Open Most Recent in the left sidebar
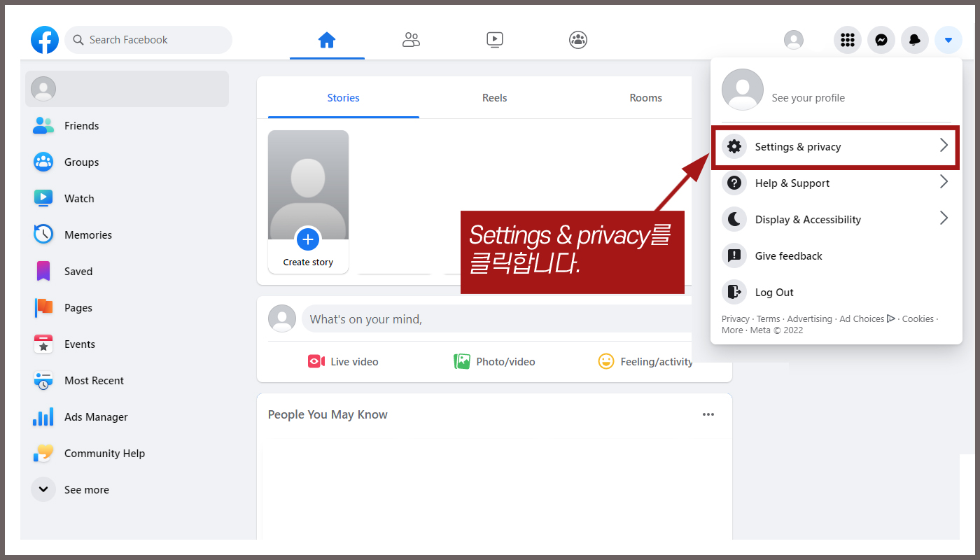Screen dimensions: 980x560 click(127, 381)
